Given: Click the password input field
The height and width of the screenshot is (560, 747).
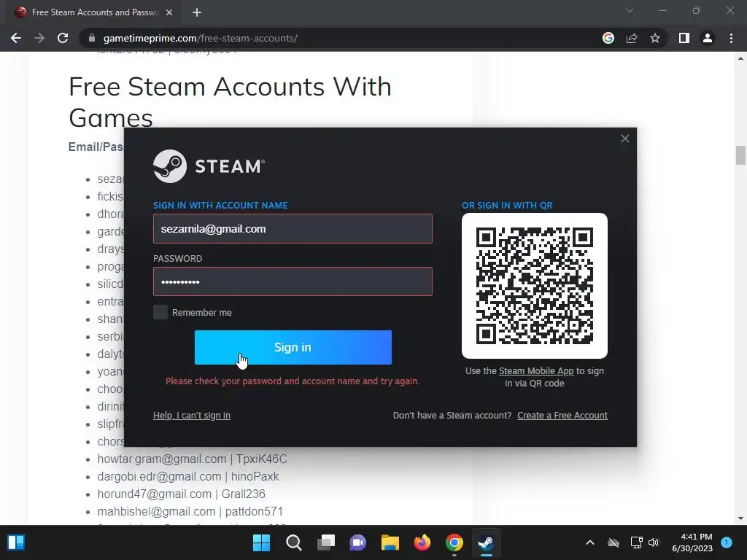Looking at the screenshot, I should pyautogui.click(x=293, y=281).
